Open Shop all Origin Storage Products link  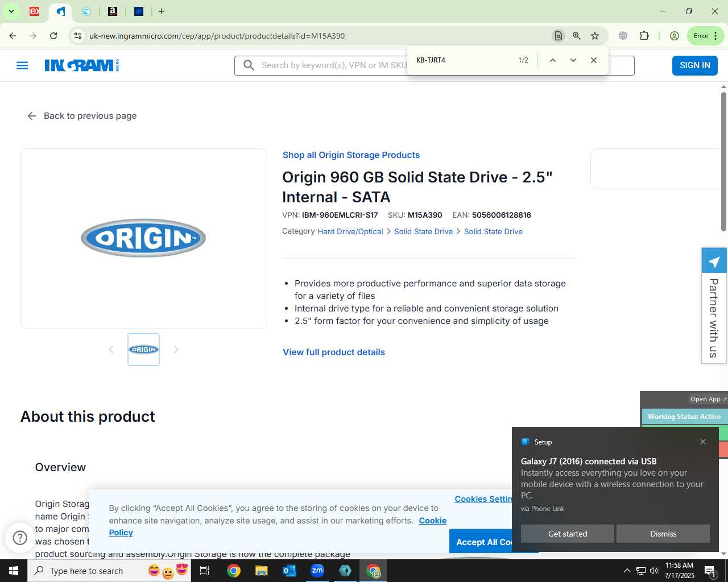[351, 155]
